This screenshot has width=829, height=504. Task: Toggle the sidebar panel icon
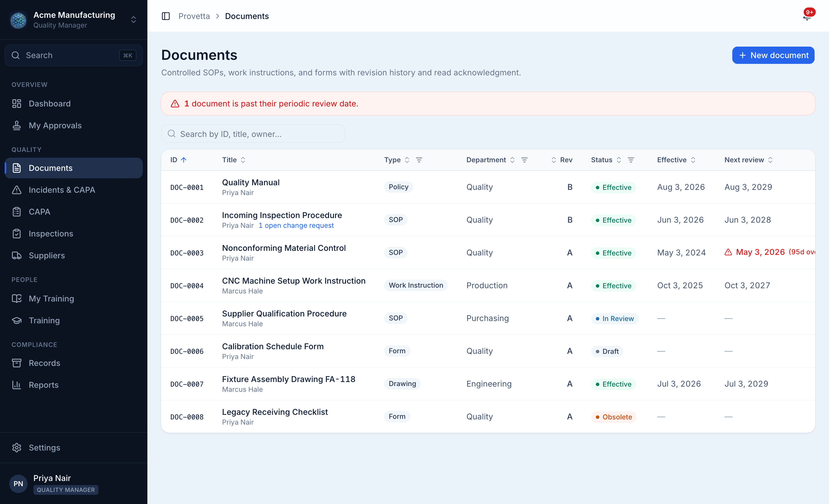pos(166,16)
